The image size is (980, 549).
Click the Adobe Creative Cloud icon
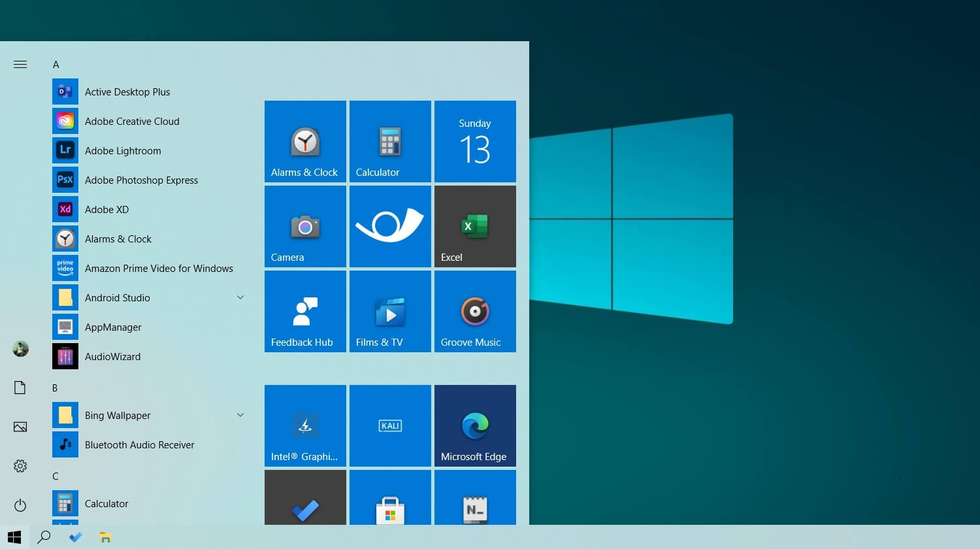(65, 121)
